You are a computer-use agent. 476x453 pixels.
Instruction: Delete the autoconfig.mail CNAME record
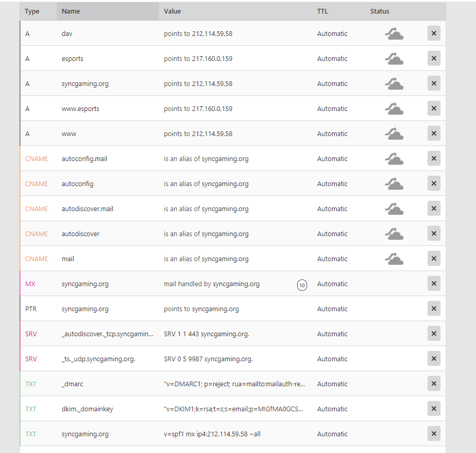(434, 158)
